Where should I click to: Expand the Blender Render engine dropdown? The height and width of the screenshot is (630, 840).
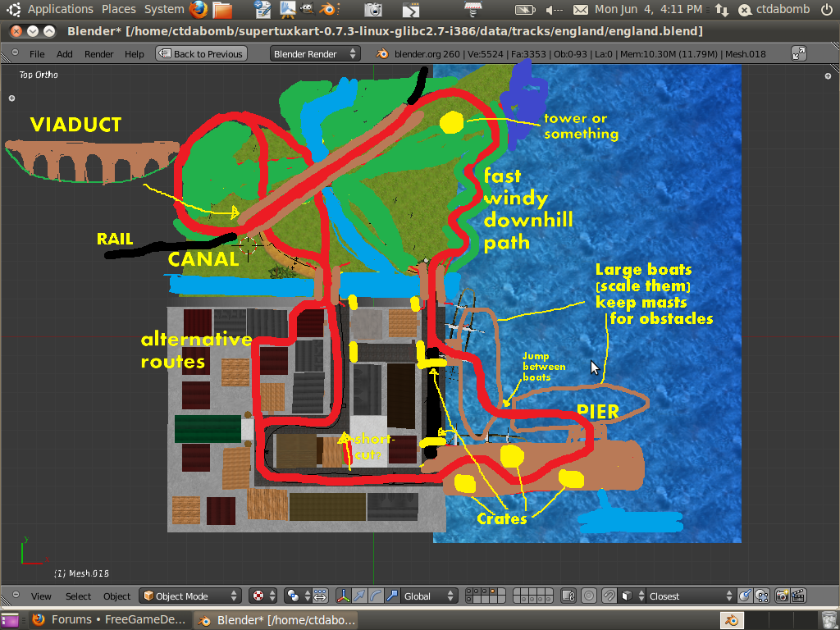(316, 54)
